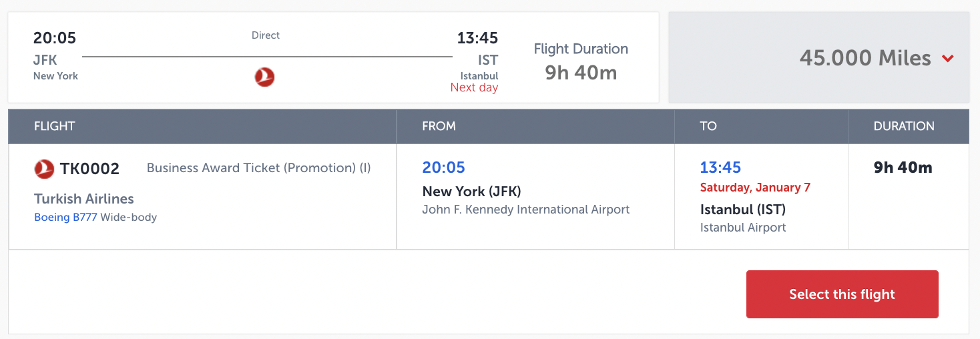
Task: Click the red Next day notice
Action: [x=474, y=87]
